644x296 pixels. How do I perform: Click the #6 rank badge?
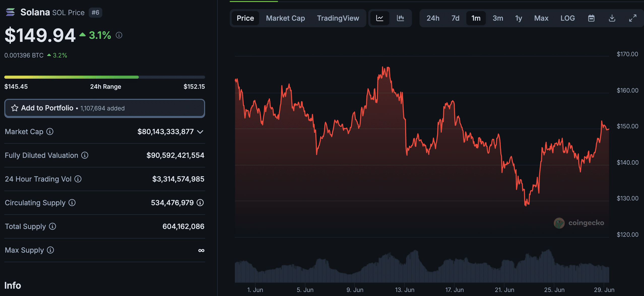[95, 12]
